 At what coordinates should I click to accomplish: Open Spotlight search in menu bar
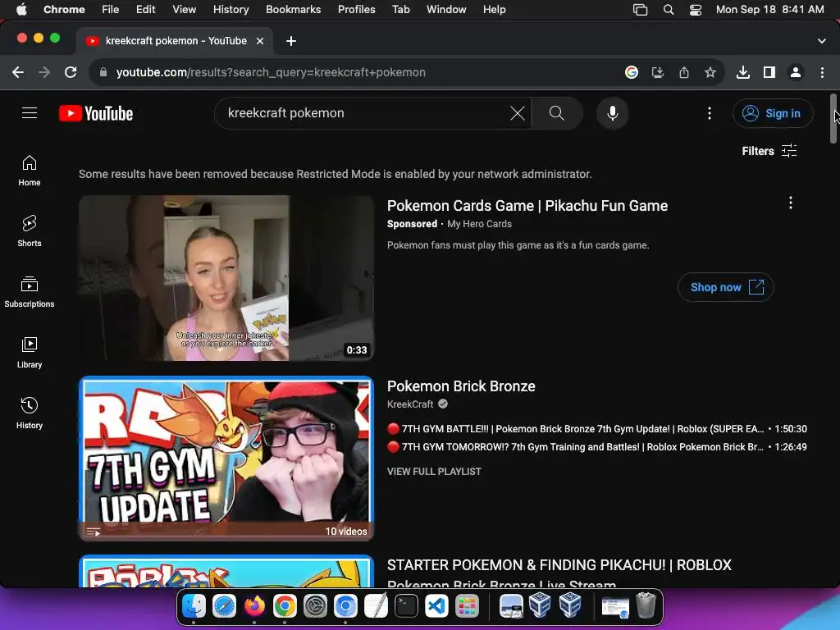(x=669, y=10)
